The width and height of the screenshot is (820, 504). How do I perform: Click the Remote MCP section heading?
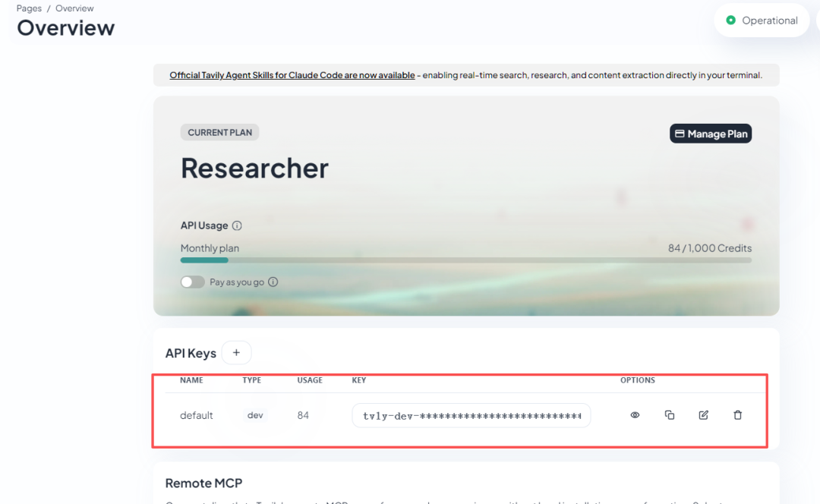coord(204,483)
